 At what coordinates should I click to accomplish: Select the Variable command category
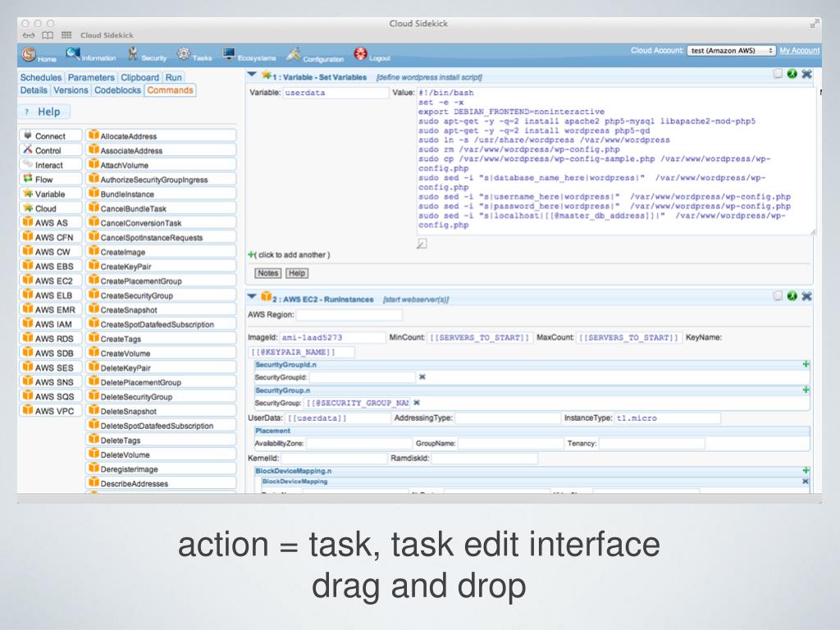tap(50, 194)
